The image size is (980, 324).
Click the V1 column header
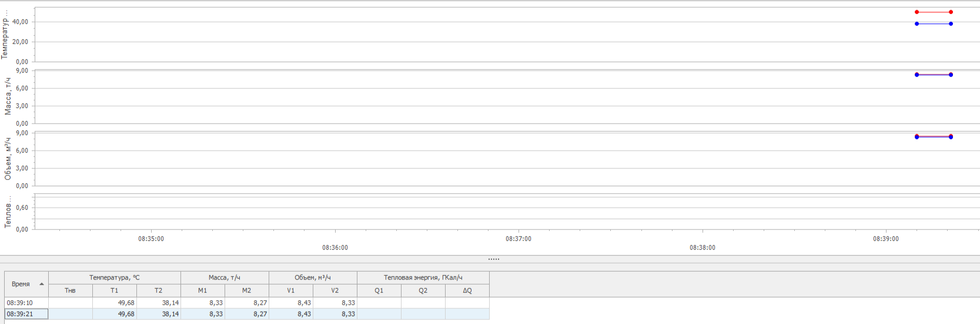[x=291, y=290]
